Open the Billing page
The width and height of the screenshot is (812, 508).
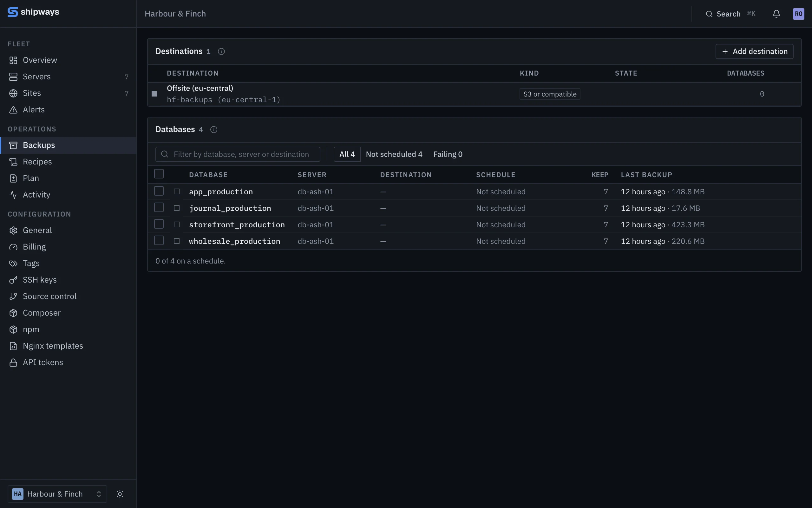pos(68,247)
